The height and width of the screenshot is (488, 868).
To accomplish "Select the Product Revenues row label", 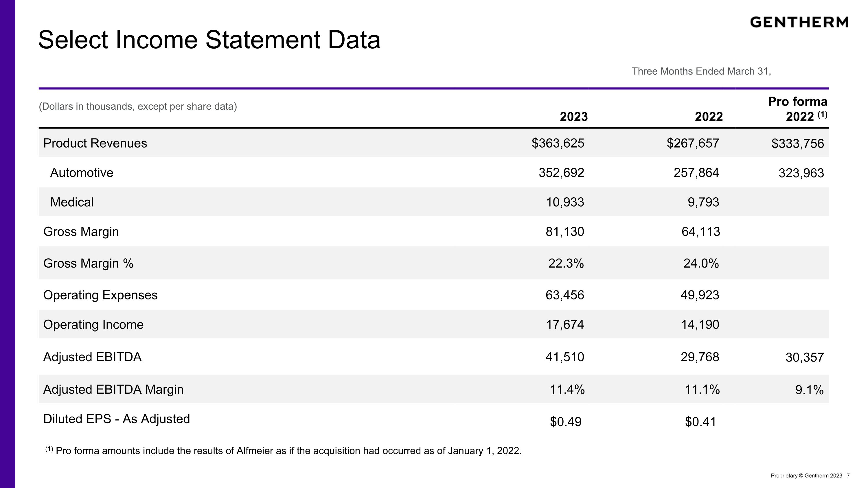I will click(95, 143).
